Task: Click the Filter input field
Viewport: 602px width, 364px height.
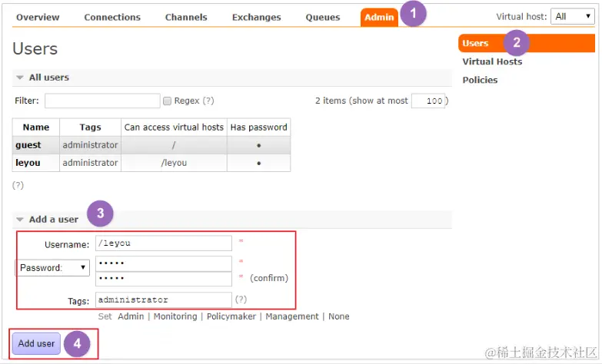Action: (x=102, y=101)
